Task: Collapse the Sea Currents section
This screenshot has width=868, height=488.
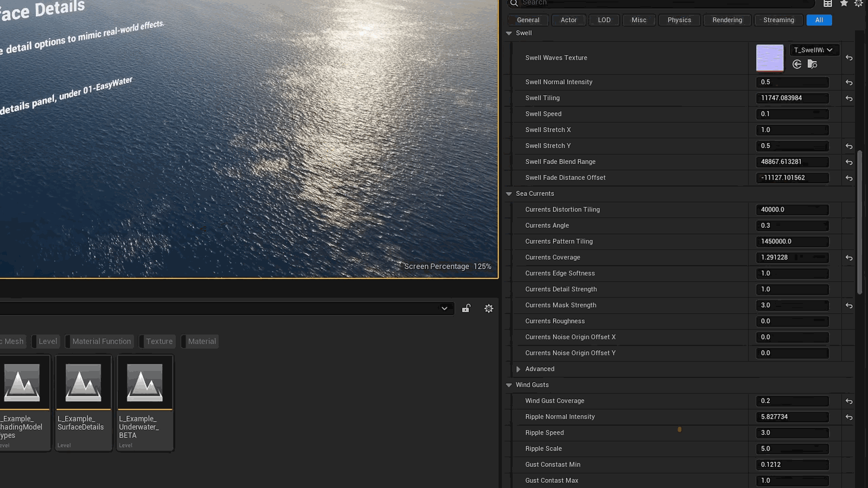Action: pyautogui.click(x=509, y=194)
